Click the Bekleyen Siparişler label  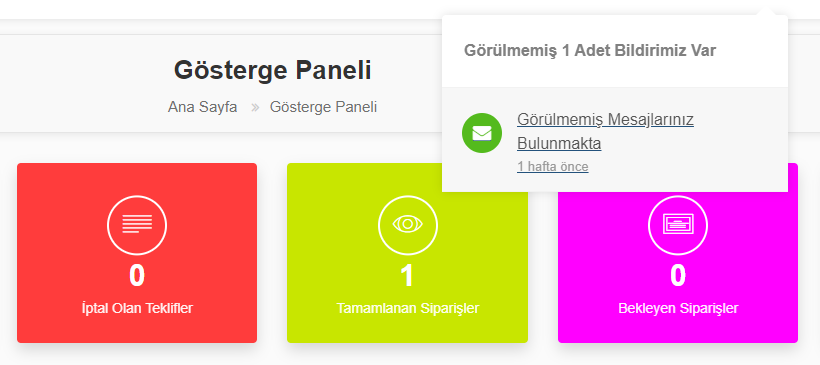tap(678, 309)
